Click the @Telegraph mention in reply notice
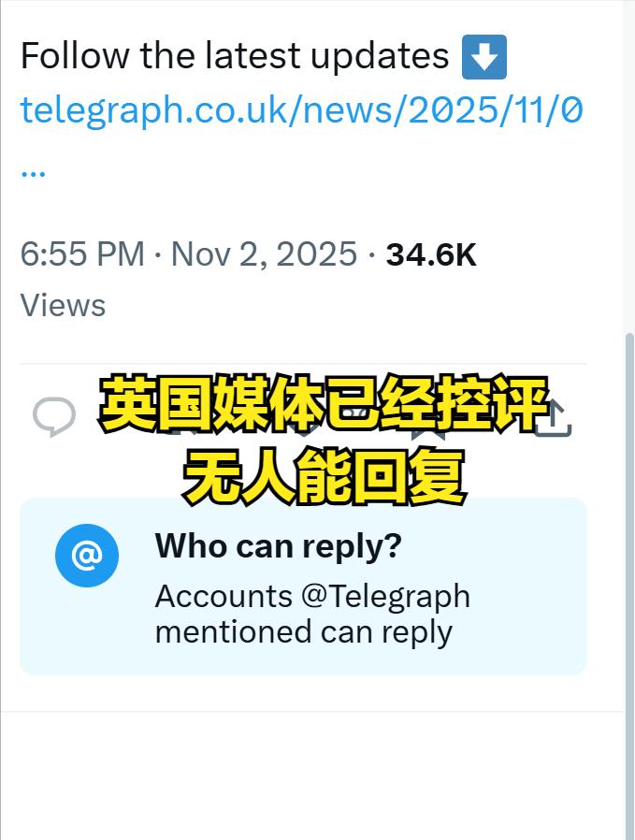 [385, 596]
